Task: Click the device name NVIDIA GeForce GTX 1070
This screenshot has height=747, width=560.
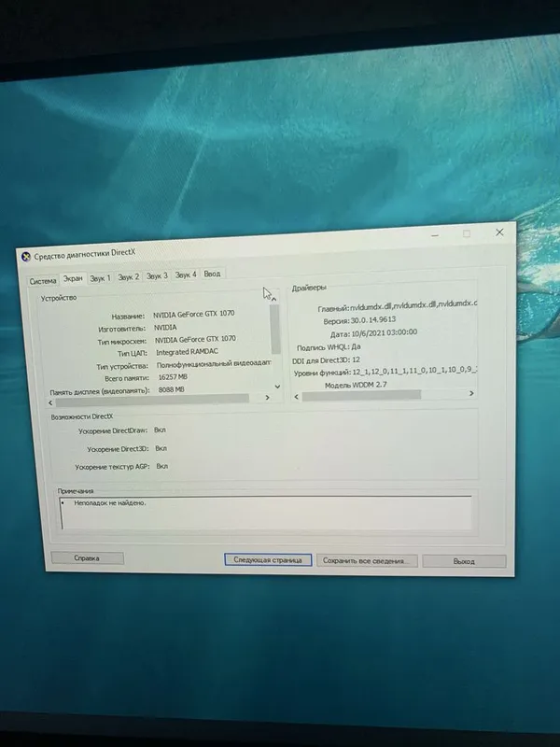Action: click(x=194, y=315)
